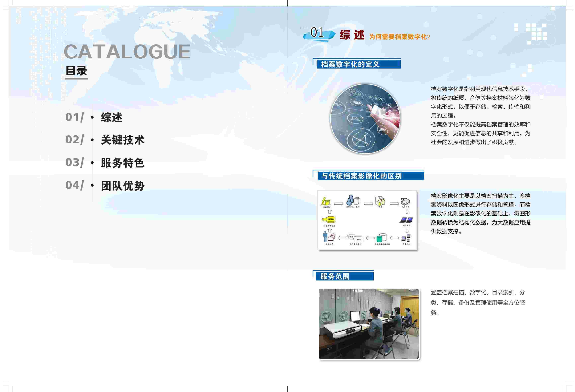Viewport: 575px width, 392px height.
Task: Click paragraph starting 涵盖档案扫描、数字化
Action: point(478,302)
